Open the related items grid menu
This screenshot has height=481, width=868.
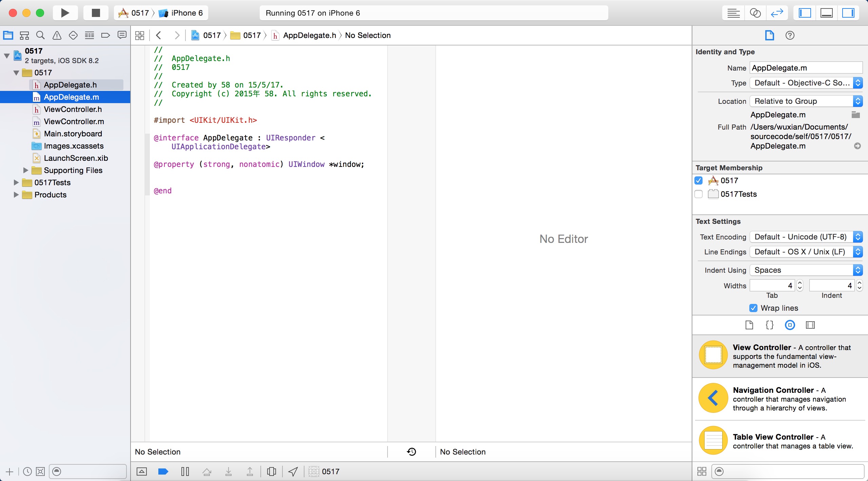coord(140,35)
